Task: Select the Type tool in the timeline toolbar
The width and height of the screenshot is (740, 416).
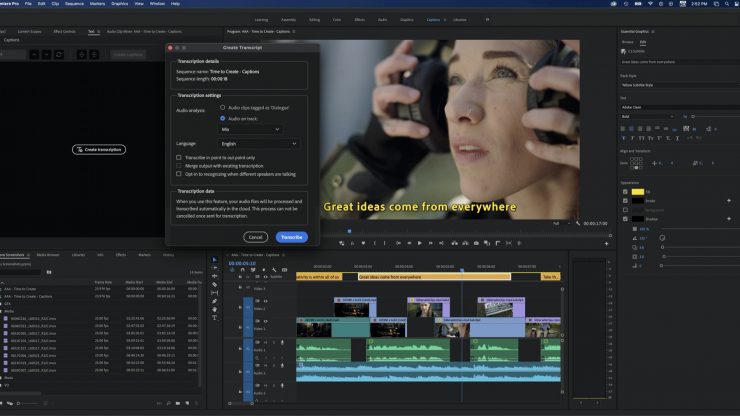Action: (x=215, y=317)
